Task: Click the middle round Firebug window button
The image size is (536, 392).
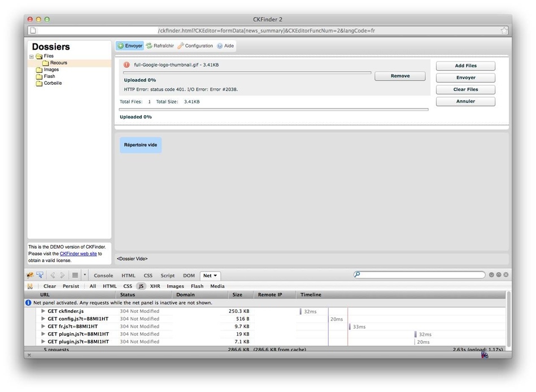Action: 499,275
